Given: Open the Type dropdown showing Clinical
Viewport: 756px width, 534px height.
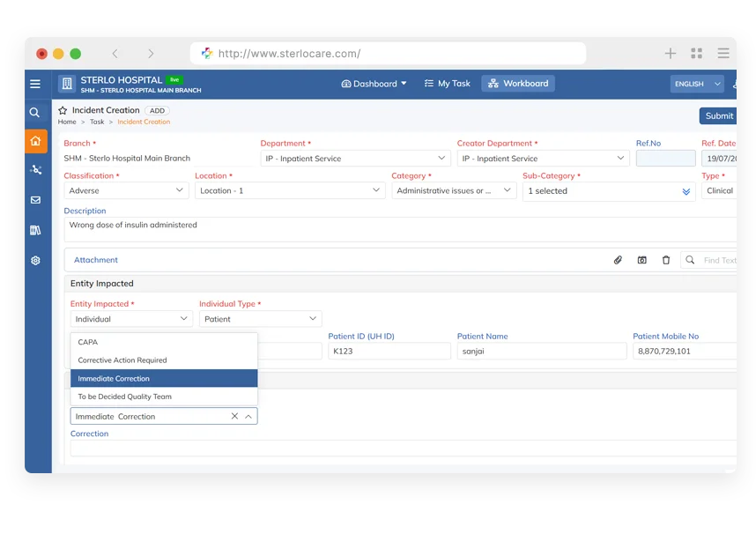Looking at the screenshot, I should pos(719,190).
